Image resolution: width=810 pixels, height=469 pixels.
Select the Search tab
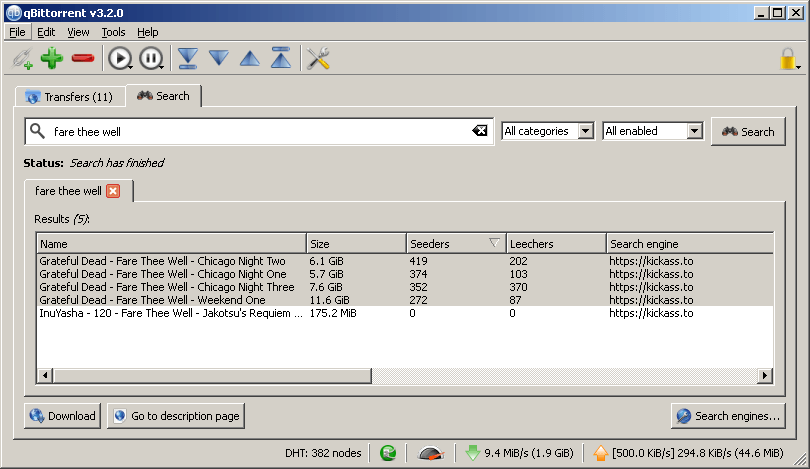tap(164, 96)
